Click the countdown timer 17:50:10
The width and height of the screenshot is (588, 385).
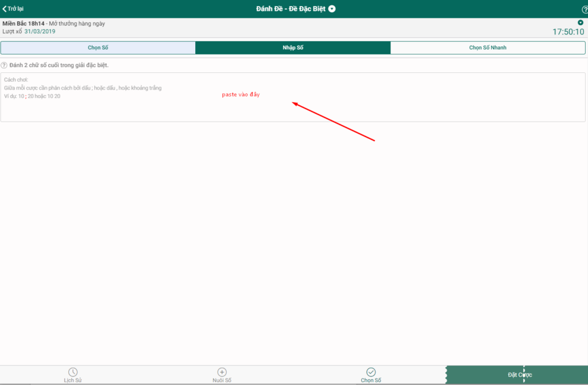click(x=568, y=32)
